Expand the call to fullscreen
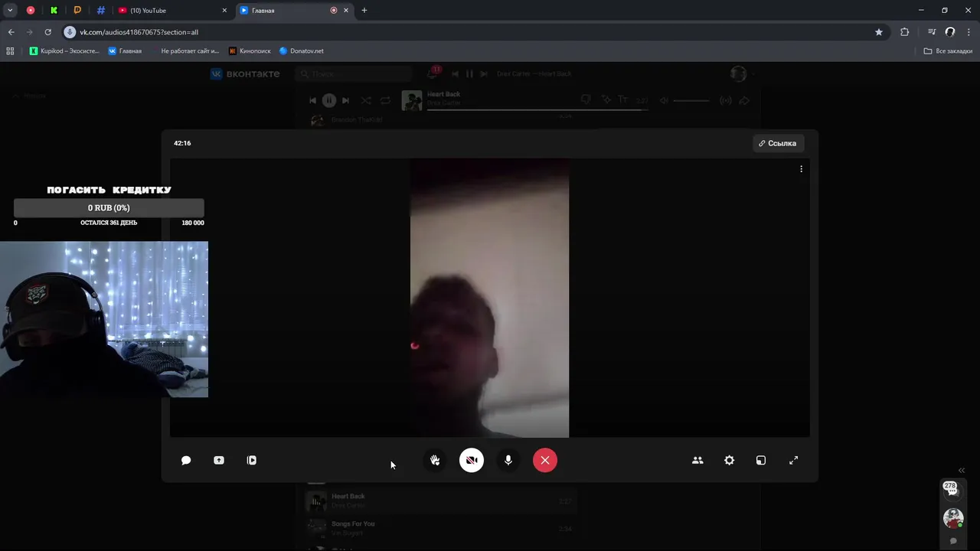This screenshot has height=551, width=980. (794, 460)
